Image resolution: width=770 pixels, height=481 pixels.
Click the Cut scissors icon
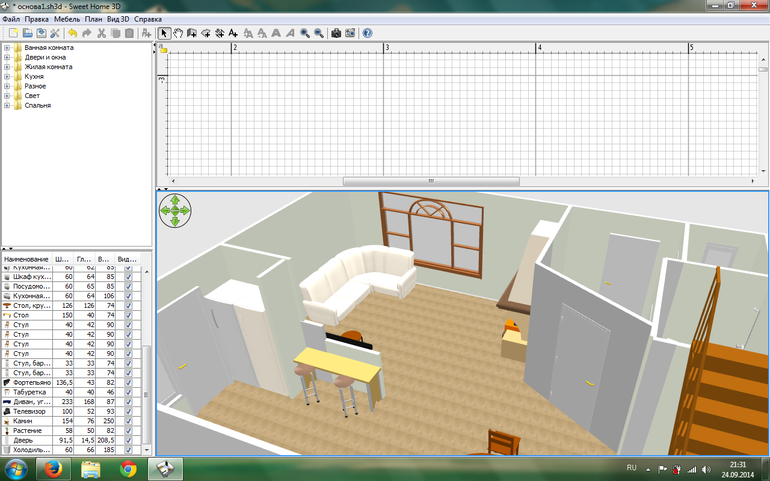102,33
